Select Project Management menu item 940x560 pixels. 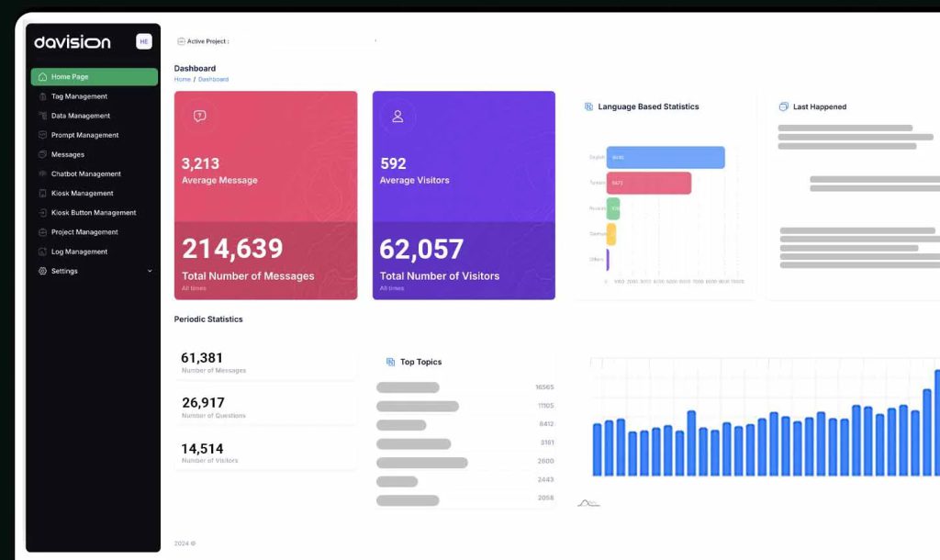tap(84, 232)
